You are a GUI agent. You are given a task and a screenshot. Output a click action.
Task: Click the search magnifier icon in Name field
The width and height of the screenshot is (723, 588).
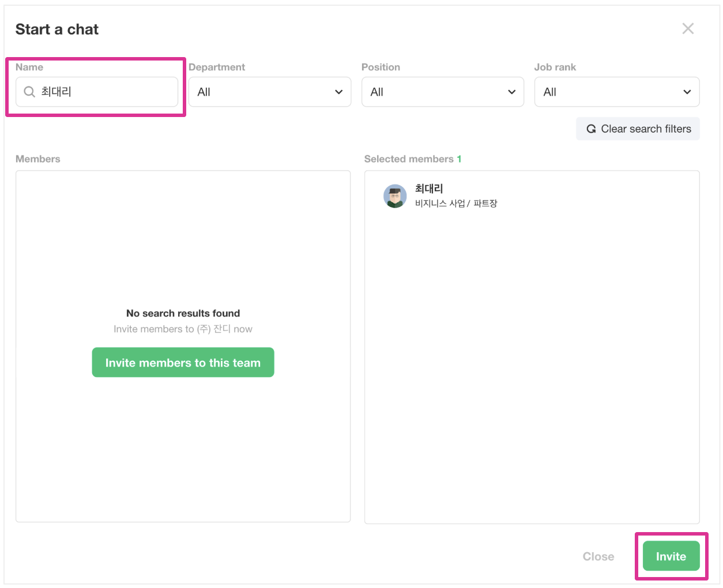[29, 92]
